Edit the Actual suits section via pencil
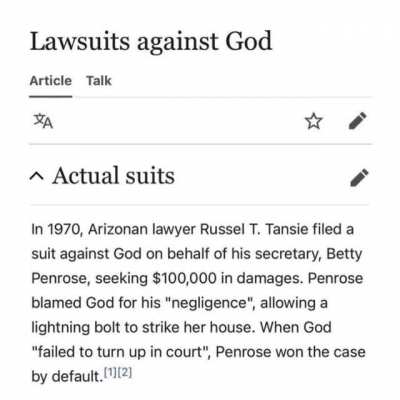Image resolution: width=400 pixels, height=400 pixels. (x=359, y=177)
